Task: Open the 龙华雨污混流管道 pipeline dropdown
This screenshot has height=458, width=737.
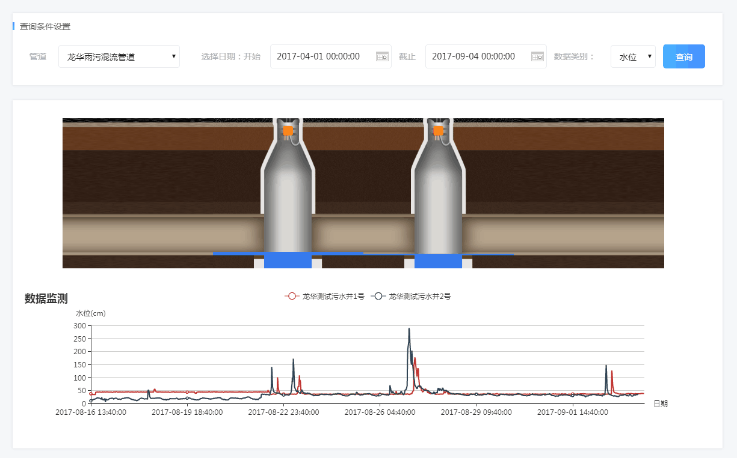Action: click(x=119, y=56)
